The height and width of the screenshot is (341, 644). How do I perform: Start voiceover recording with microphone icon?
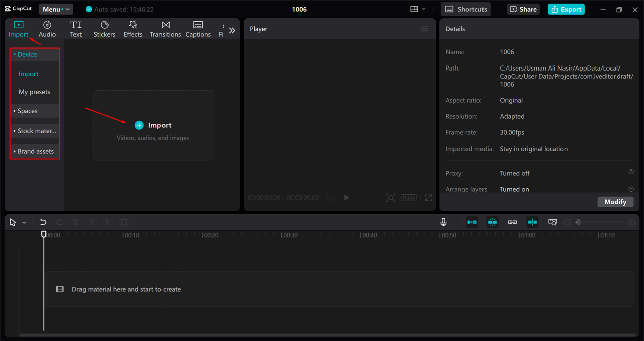(x=443, y=222)
